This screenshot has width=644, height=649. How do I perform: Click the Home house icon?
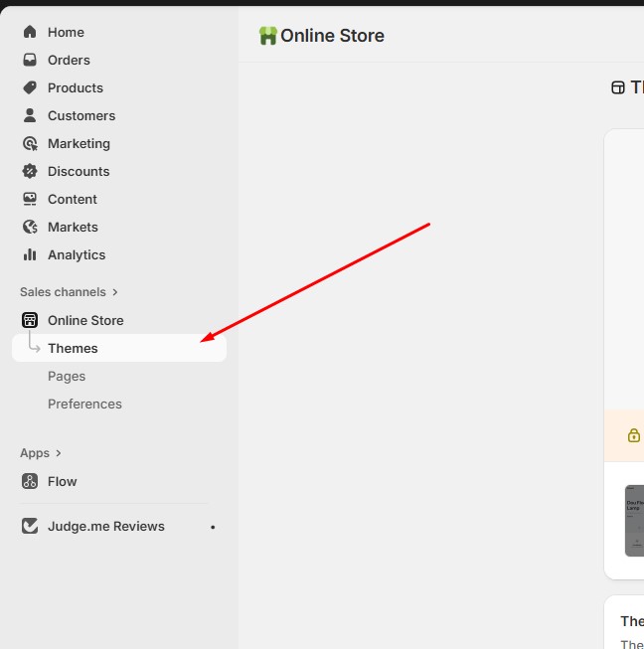30,32
